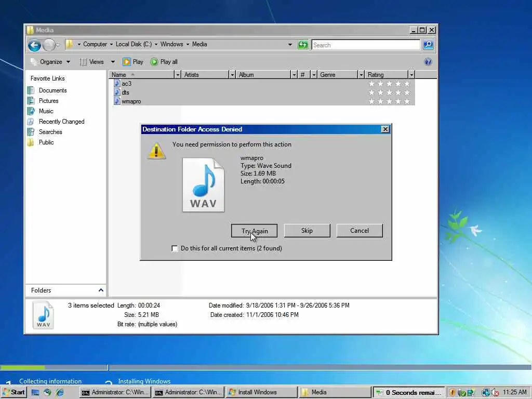
Task: Open the Help question mark icon
Action: [x=428, y=62]
